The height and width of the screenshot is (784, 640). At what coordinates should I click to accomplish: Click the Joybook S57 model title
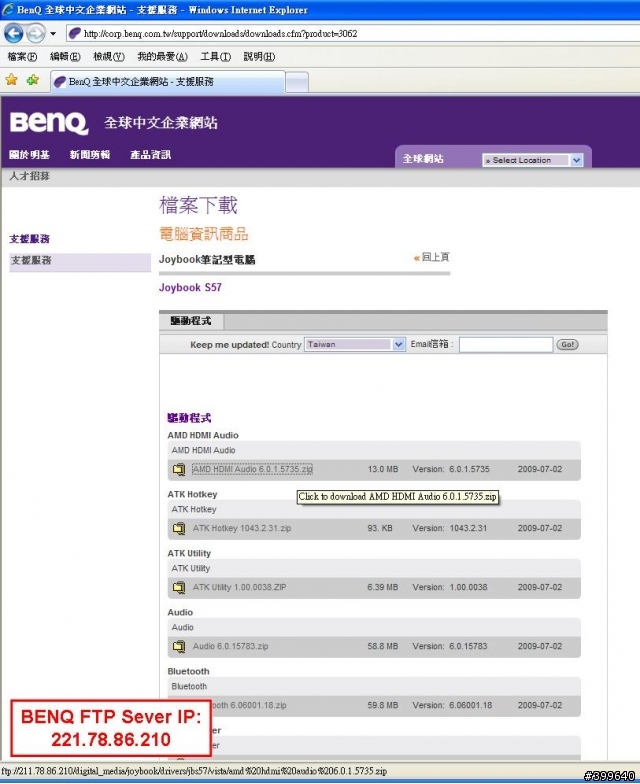coord(190,288)
